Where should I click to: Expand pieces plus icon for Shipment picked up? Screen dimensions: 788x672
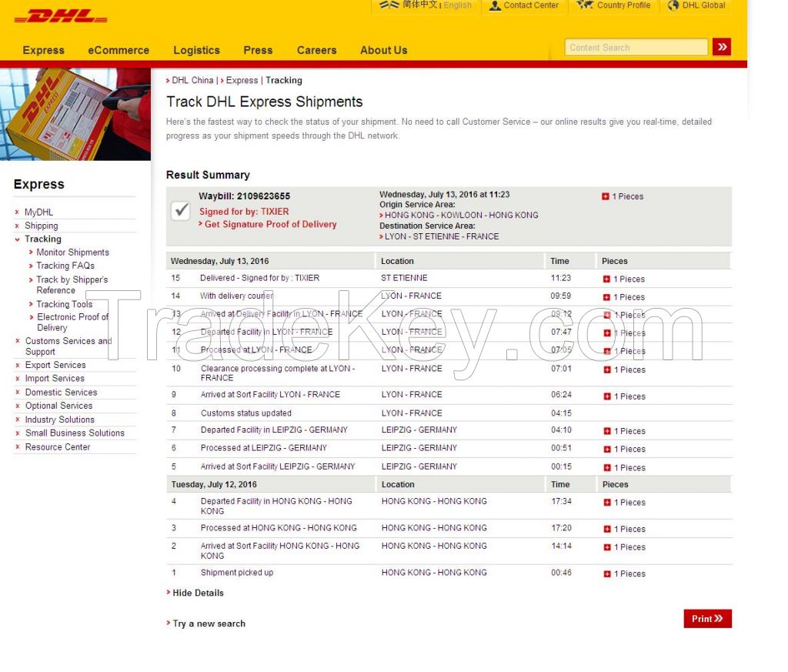[x=607, y=574]
